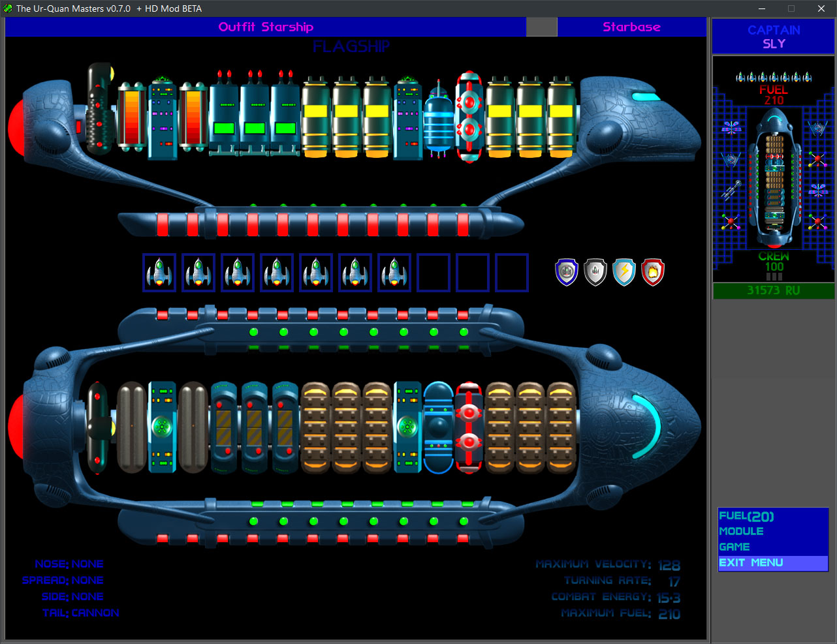Select the blue sphere module in top view
837x644 pixels.
point(439,121)
